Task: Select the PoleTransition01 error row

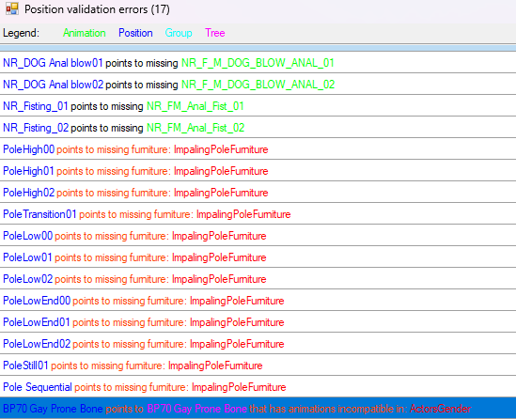Action: click(x=258, y=214)
